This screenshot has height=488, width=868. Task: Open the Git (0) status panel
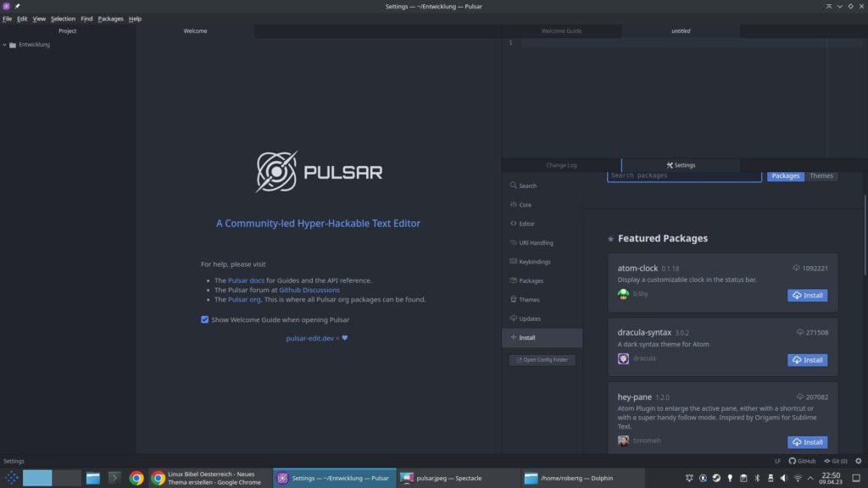click(835, 461)
